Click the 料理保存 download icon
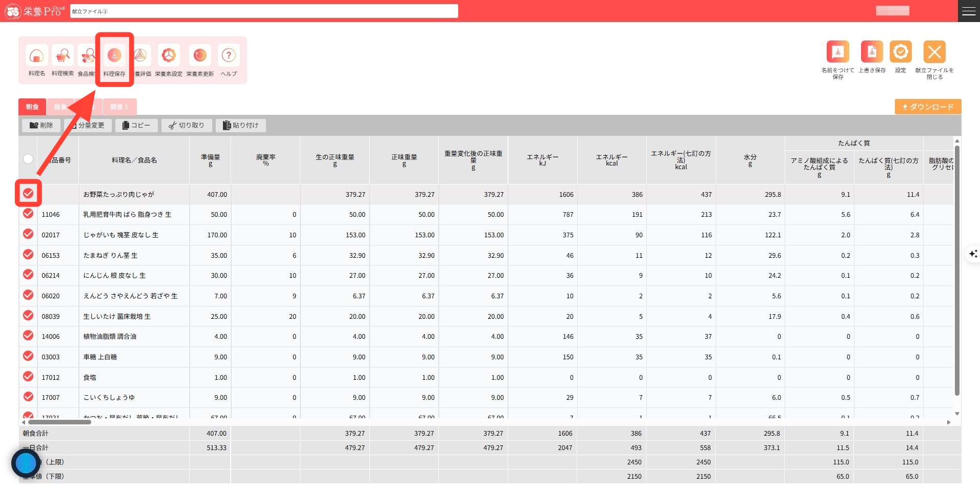Screen dimensions: 980x489 click(x=114, y=55)
